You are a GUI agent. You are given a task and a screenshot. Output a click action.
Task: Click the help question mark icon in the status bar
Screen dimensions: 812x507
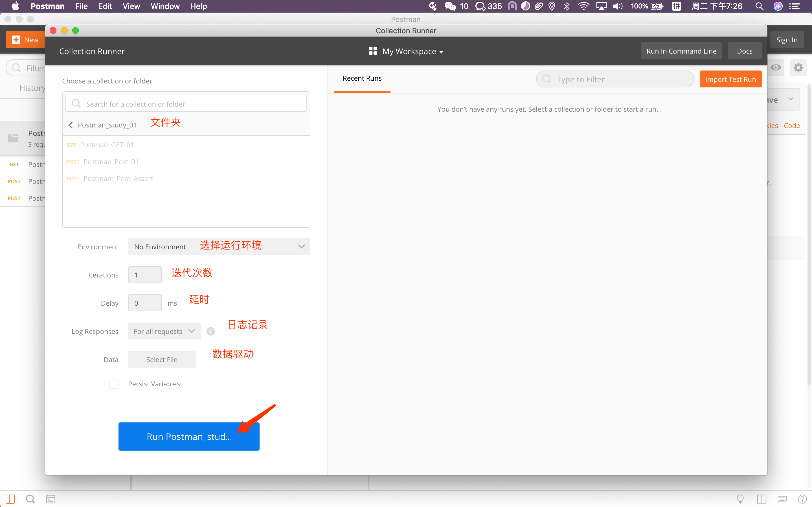(x=802, y=499)
